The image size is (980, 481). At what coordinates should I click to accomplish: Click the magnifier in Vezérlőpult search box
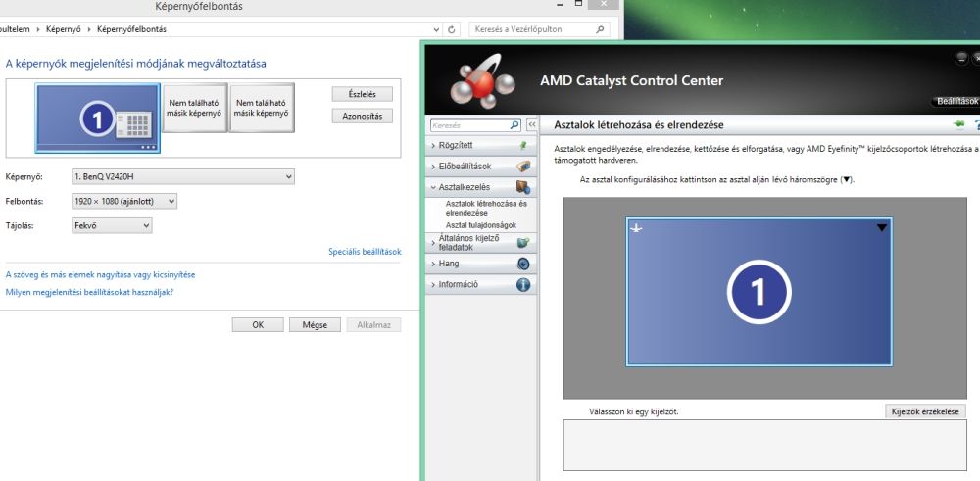(x=600, y=29)
